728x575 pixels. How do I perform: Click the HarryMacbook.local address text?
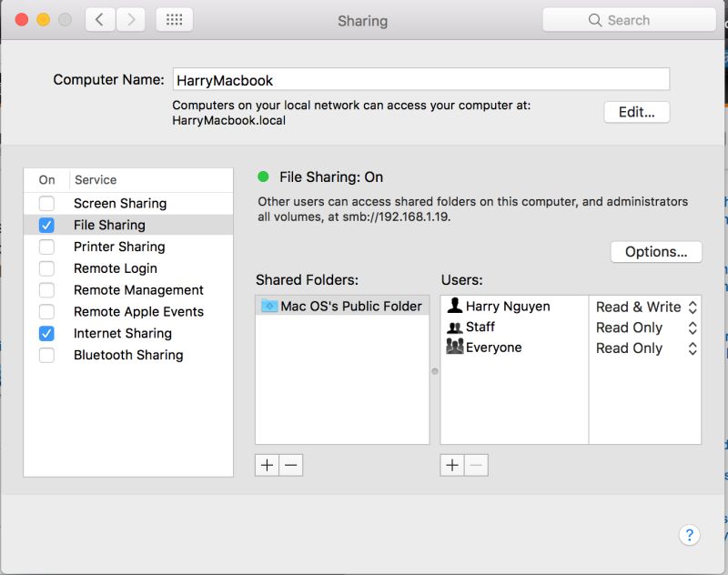coord(229,120)
